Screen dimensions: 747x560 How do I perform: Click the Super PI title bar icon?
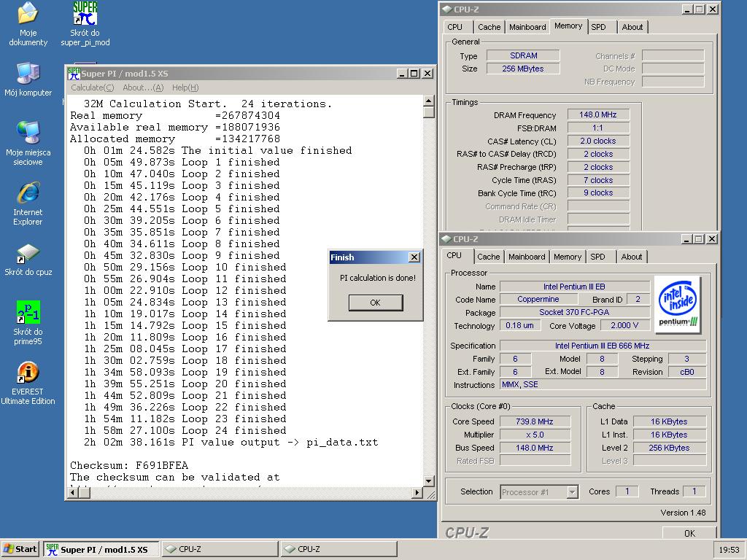tap(74, 74)
